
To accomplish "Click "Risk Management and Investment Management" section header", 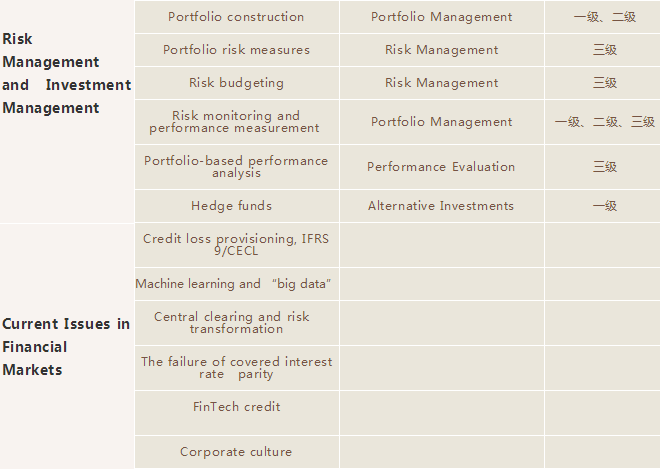I will tap(66, 74).
